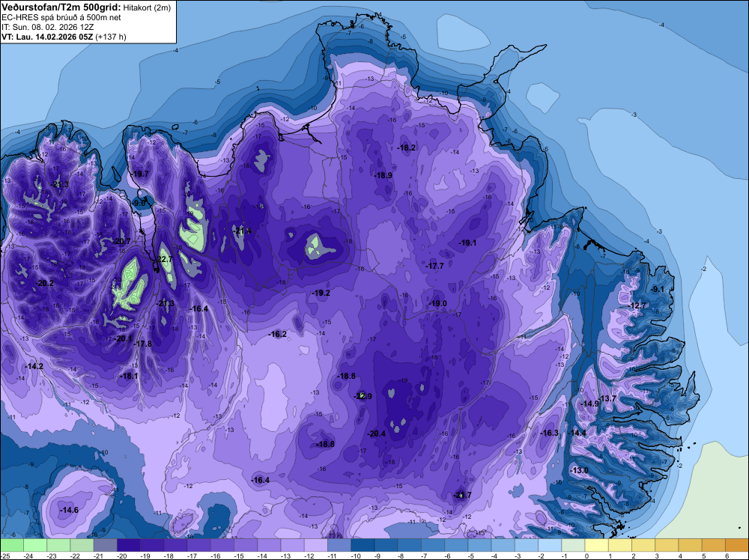
Task: Select the initialization time 'IT: Sun. 08. 02. 2026 12Z'
Action: (x=47, y=27)
